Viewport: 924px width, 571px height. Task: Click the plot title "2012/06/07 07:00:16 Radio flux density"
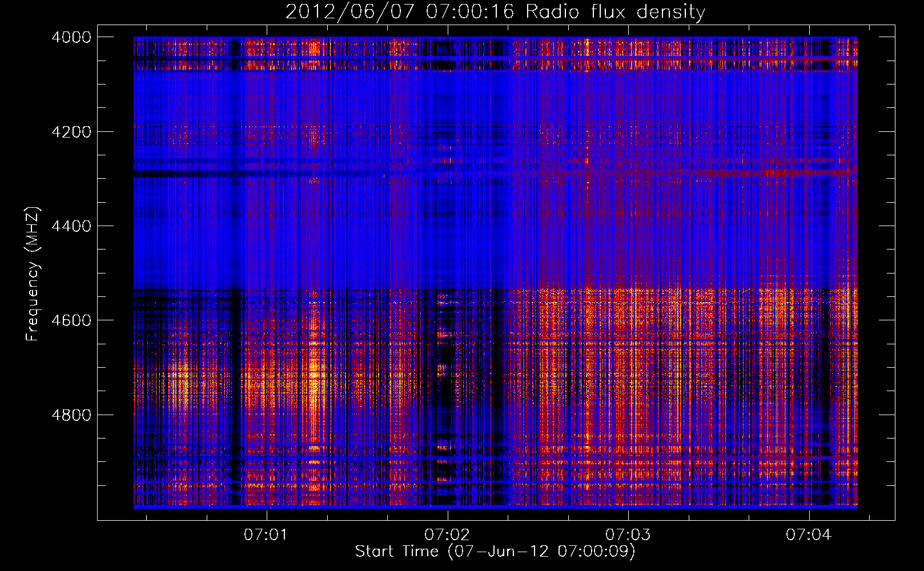[x=495, y=11]
